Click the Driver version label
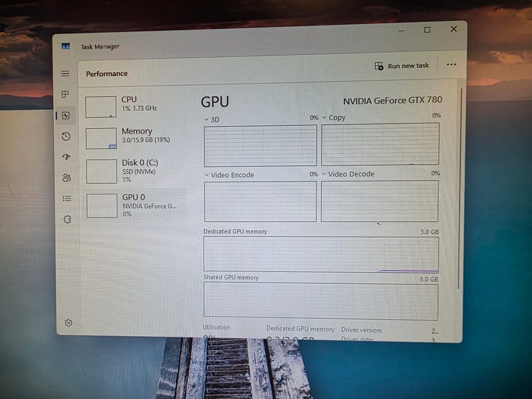The width and height of the screenshot is (532, 399). [x=362, y=330]
